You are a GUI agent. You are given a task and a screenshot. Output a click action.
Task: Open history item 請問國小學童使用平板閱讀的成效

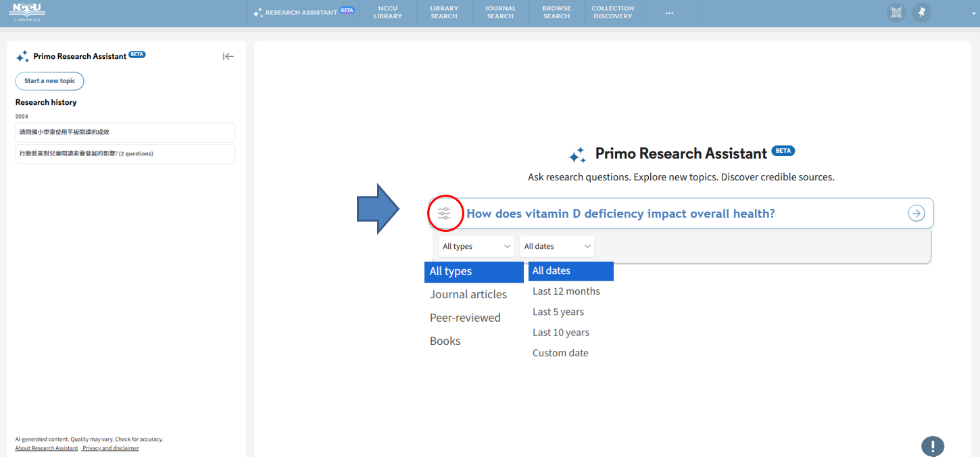click(125, 133)
